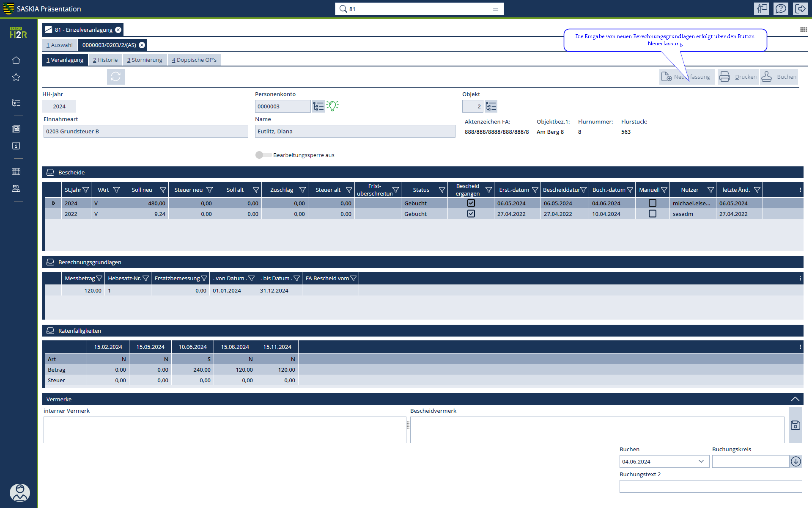Switch to the Historie tab
This screenshot has height=508, width=812.
(105, 60)
